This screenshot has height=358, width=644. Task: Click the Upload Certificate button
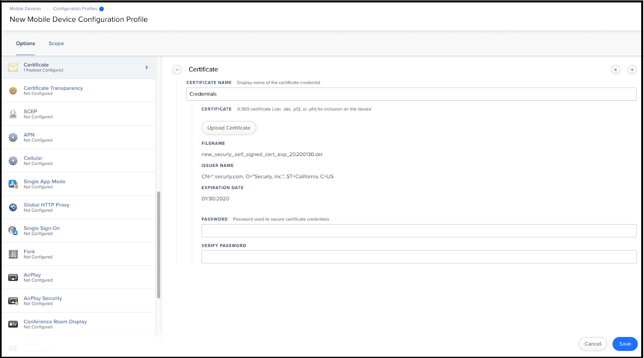[229, 128]
